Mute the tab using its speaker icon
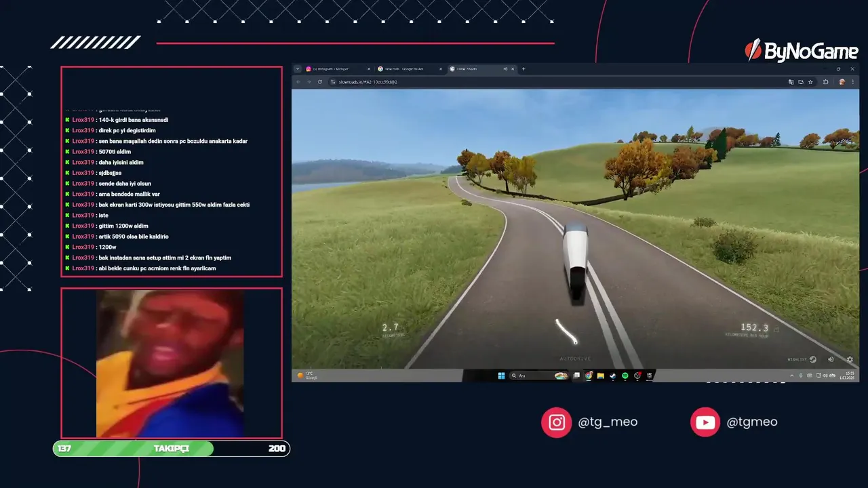Screen dimensions: 868x488 (506, 68)
